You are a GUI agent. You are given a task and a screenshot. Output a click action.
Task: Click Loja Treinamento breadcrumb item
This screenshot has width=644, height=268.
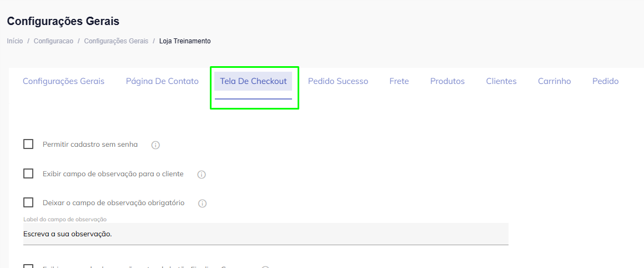coord(185,41)
